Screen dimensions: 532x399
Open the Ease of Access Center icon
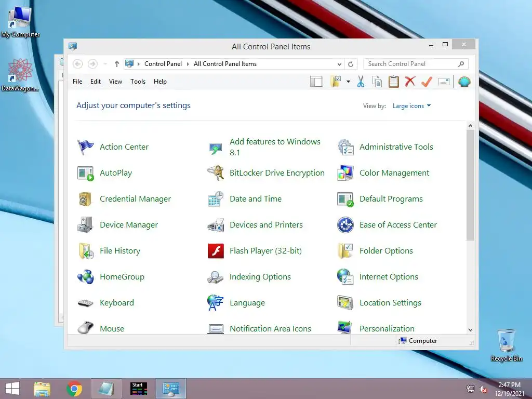pyautogui.click(x=345, y=225)
